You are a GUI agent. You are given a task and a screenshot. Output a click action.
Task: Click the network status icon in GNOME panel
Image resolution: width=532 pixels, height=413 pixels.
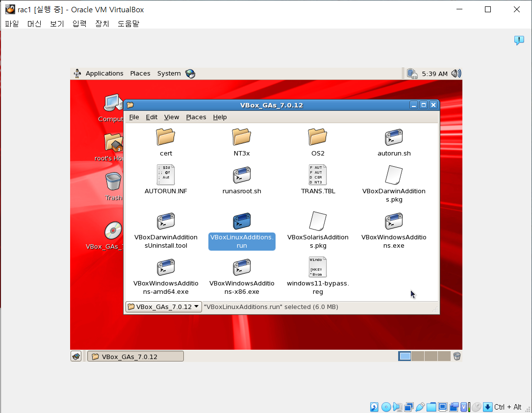tap(412, 74)
